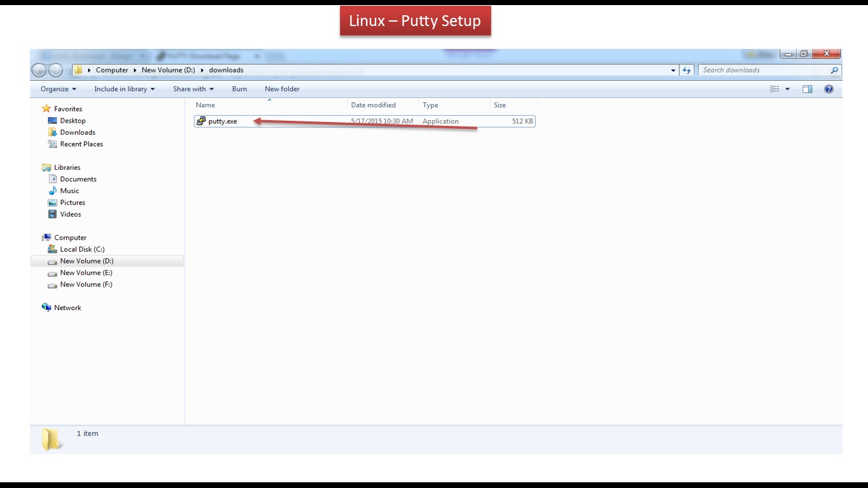
Task: Expand the breadcrumb arrow after Computer
Action: point(135,70)
